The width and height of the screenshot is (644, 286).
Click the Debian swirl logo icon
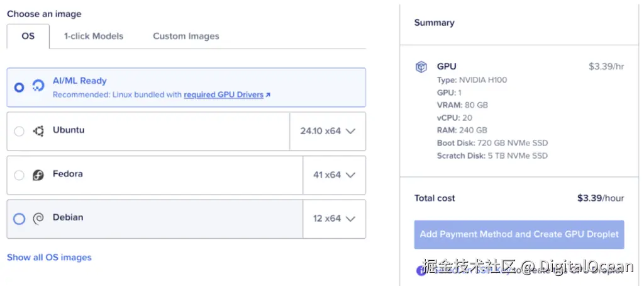point(38,219)
